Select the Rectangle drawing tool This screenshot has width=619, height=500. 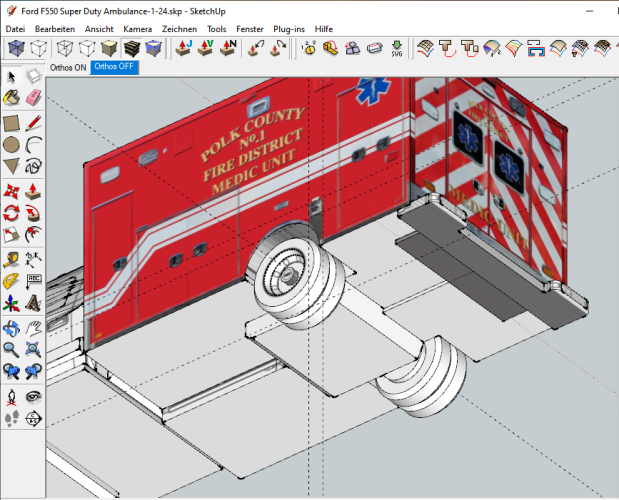(11, 123)
